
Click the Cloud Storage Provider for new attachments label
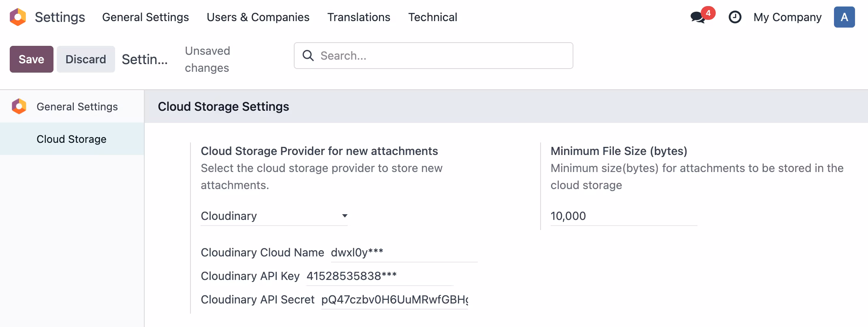(319, 151)
